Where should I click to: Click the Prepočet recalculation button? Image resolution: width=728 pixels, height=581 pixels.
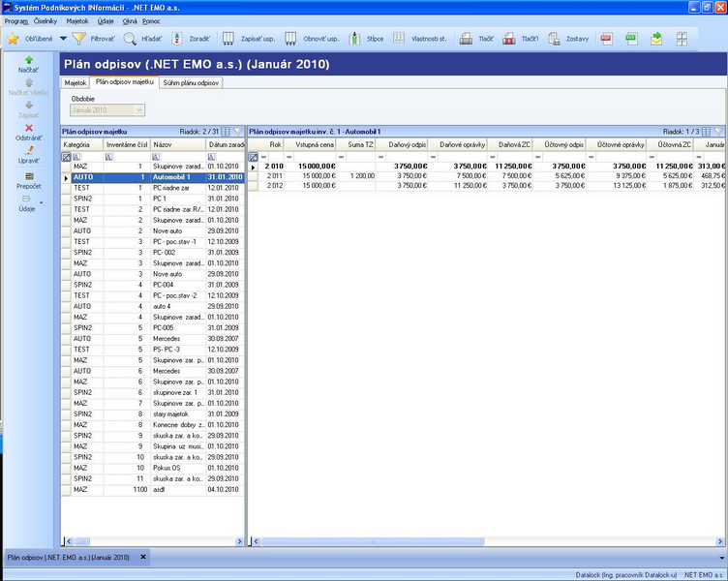point(29,181)
